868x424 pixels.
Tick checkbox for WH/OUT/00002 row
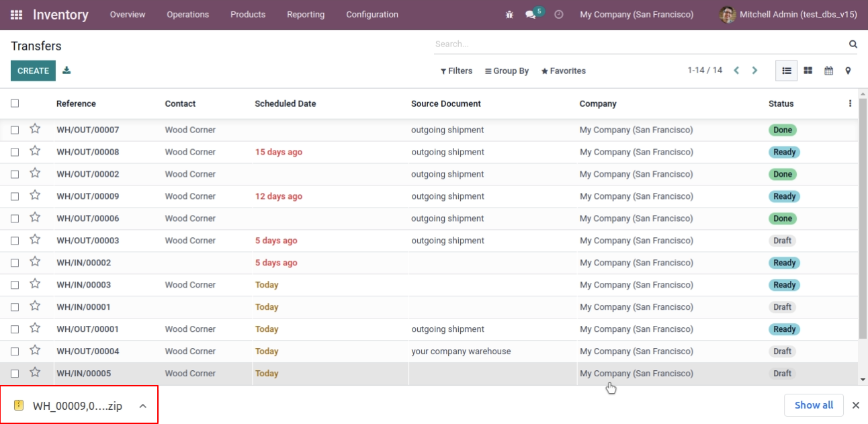[x=15, y=174]
